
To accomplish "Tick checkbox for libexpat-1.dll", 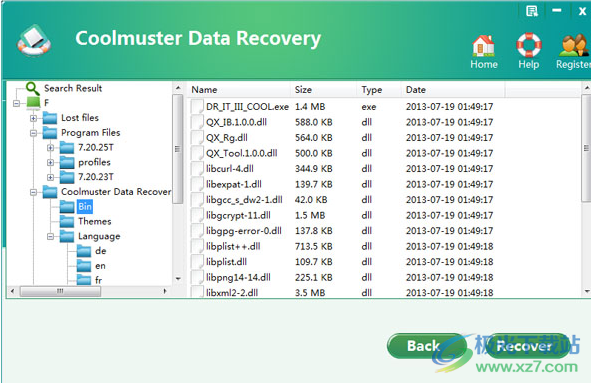I will tap(197, 184).
